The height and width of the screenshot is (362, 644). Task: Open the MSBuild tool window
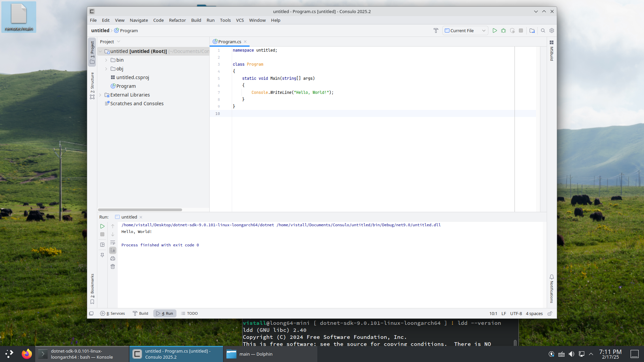point(551,51)
